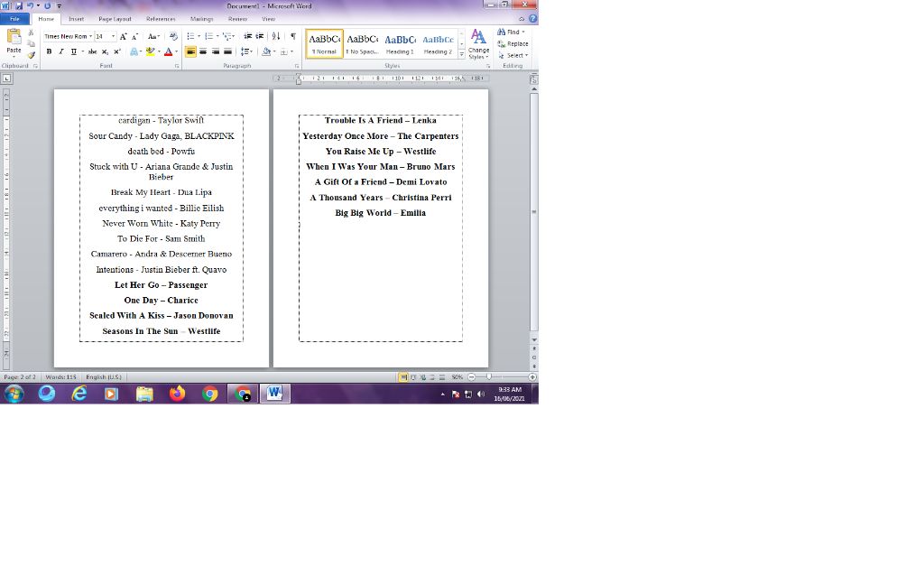The image size is (924, 566).
Task: Open the multilevel list dropdown
Action: click(x=234, y=36)
